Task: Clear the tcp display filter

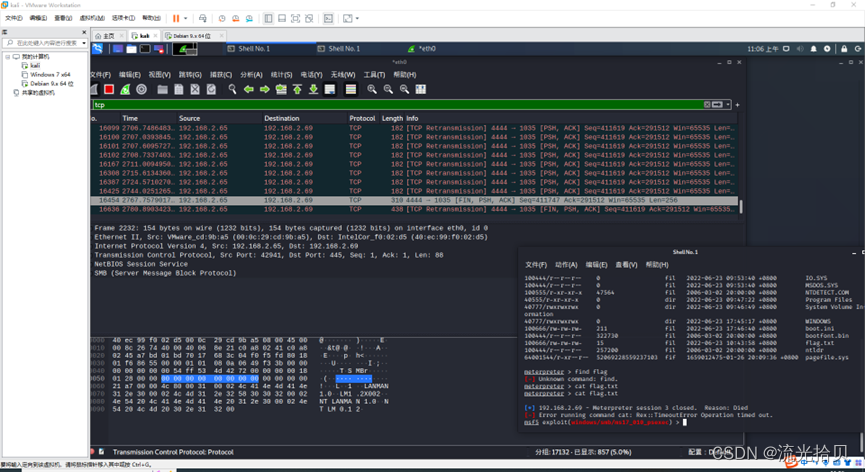Action: [707, 104]
